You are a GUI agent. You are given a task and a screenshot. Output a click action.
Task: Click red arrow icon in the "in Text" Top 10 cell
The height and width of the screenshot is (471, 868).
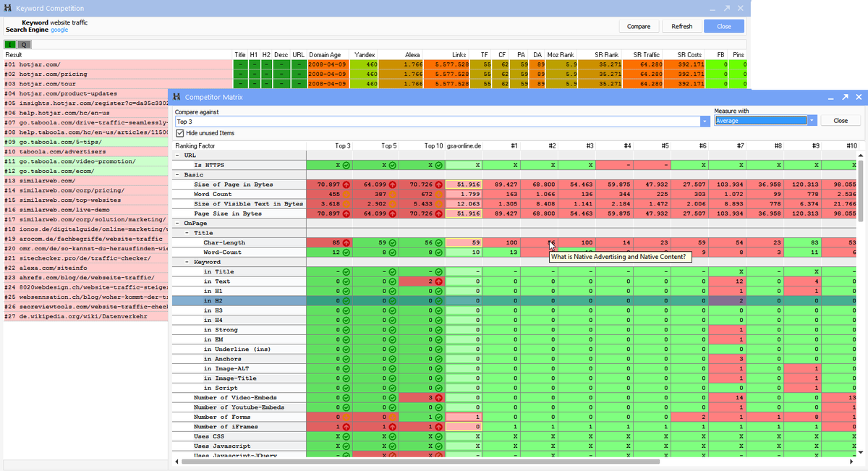[438, 281]
